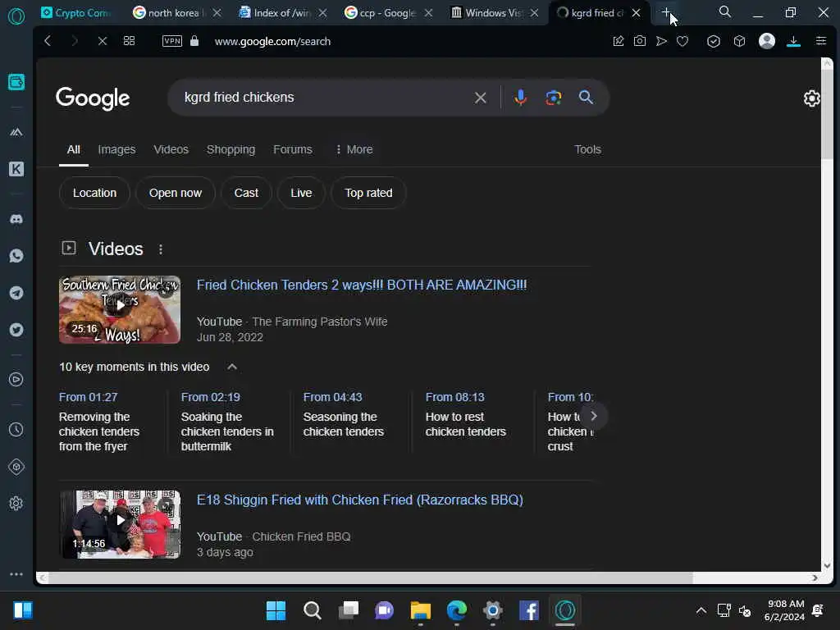Open the Player sidebar icon
Viewport: 840px width, 630px height.
16,379
